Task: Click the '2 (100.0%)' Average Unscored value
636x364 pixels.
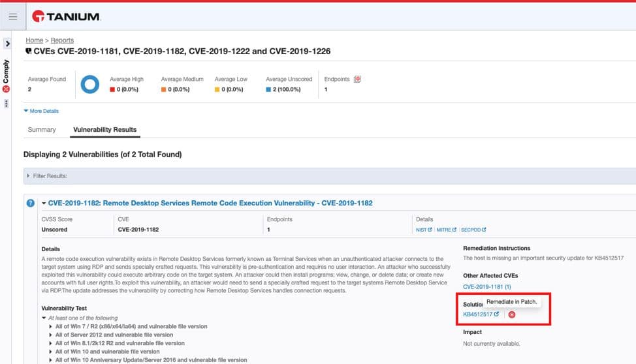Action: pyautogui.click(x=287, y=89)
